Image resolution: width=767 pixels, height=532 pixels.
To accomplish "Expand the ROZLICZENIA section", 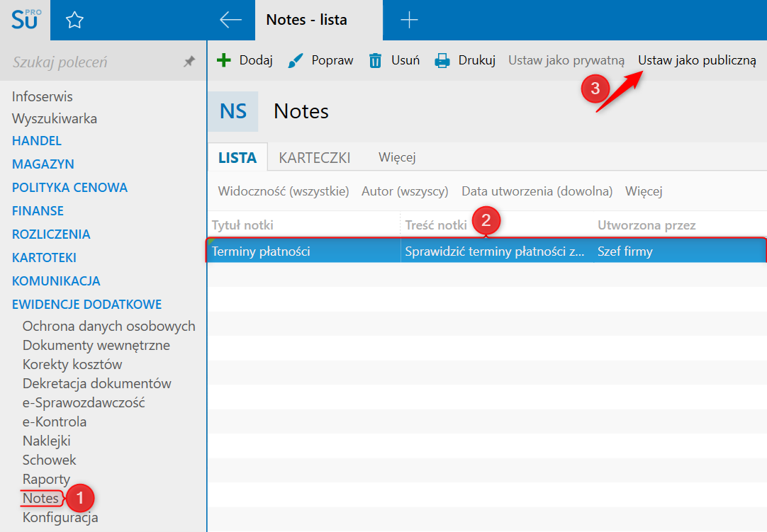I will click(51, 234).
